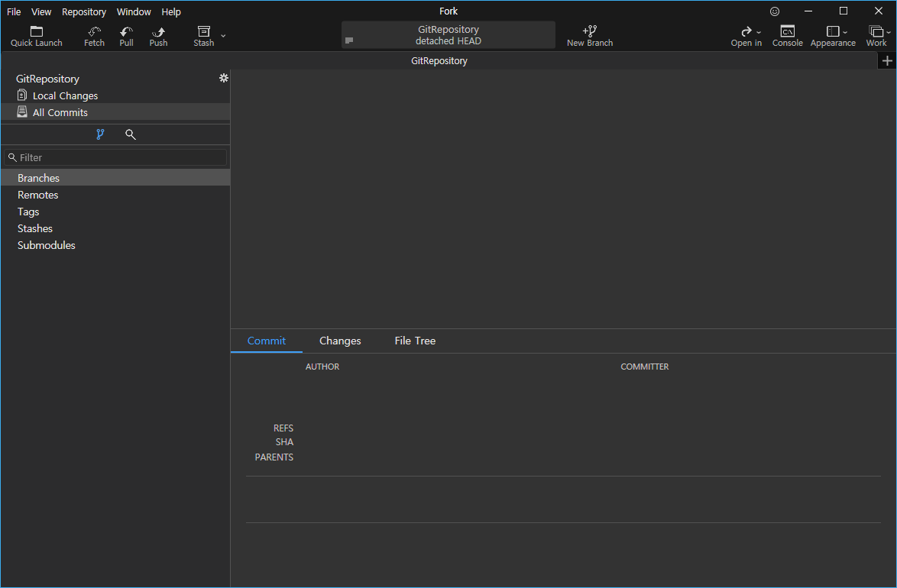Click the PARENTS label
The width and height of the screenshot is (897, 588).
pyautogui.click(x=274, y=457)
